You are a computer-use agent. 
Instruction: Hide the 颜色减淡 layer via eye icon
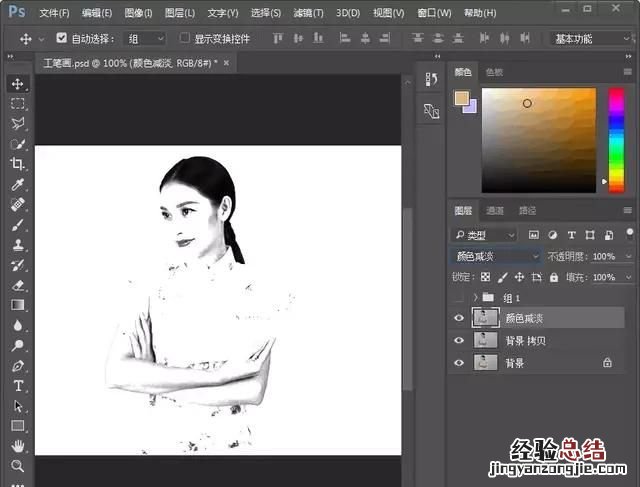pyautogui.click(x=460, y=318)
